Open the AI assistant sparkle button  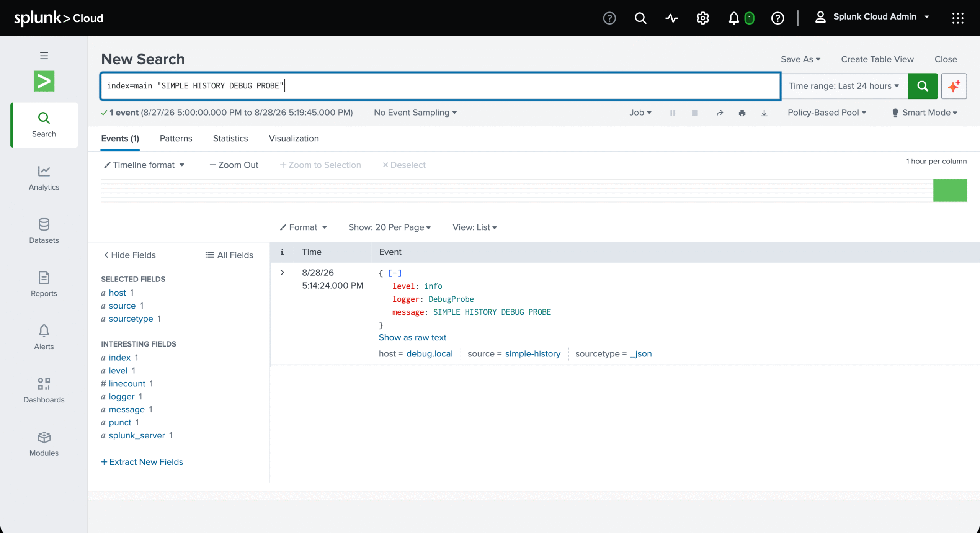pyautogui.click(x=954, y=86)
